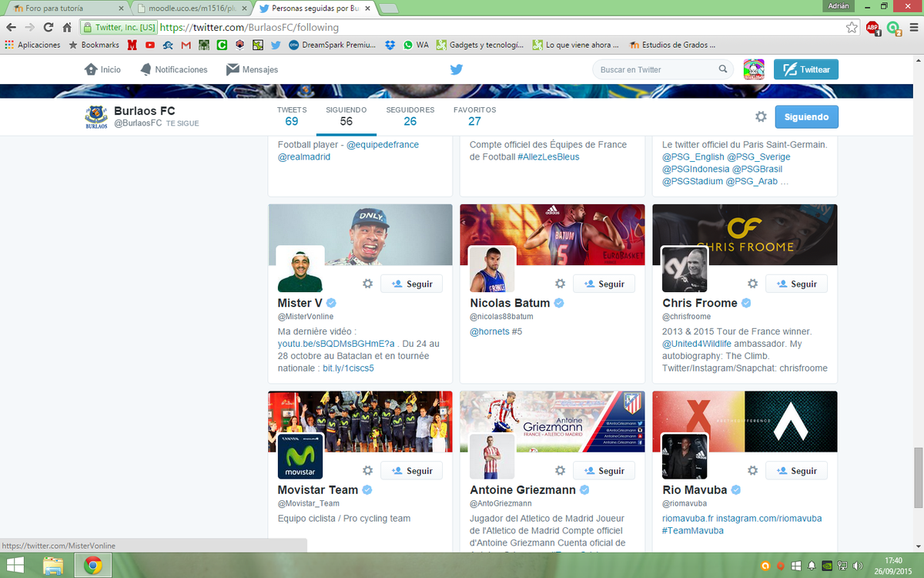This screenshot has width=924, height=578.
Task: Open the WA WhatsApp bookmark
Action: (416, 45)
